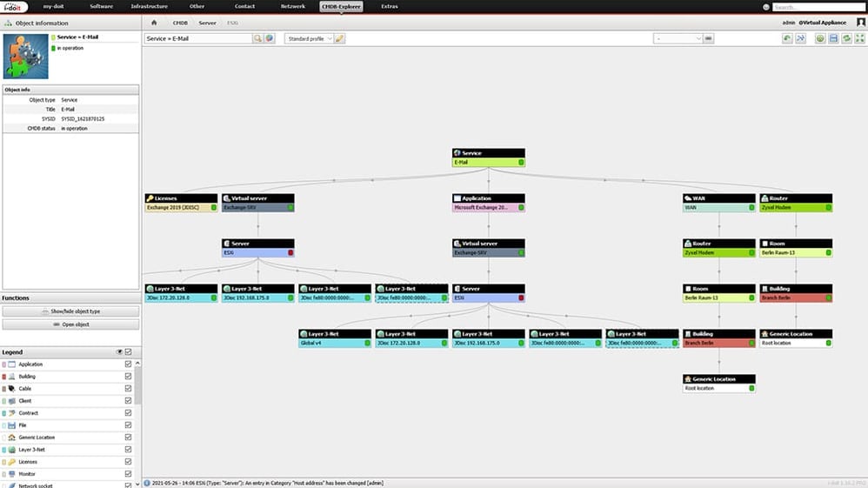Image resolution: width=868 pixels, height=488 pixels.
Task: Open the Extras menu
Action: (x=390, y=7)
